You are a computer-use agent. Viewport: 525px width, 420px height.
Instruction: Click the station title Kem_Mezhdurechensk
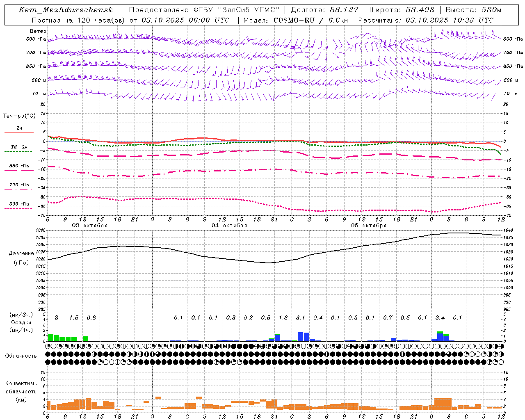(x=66, y=10)
